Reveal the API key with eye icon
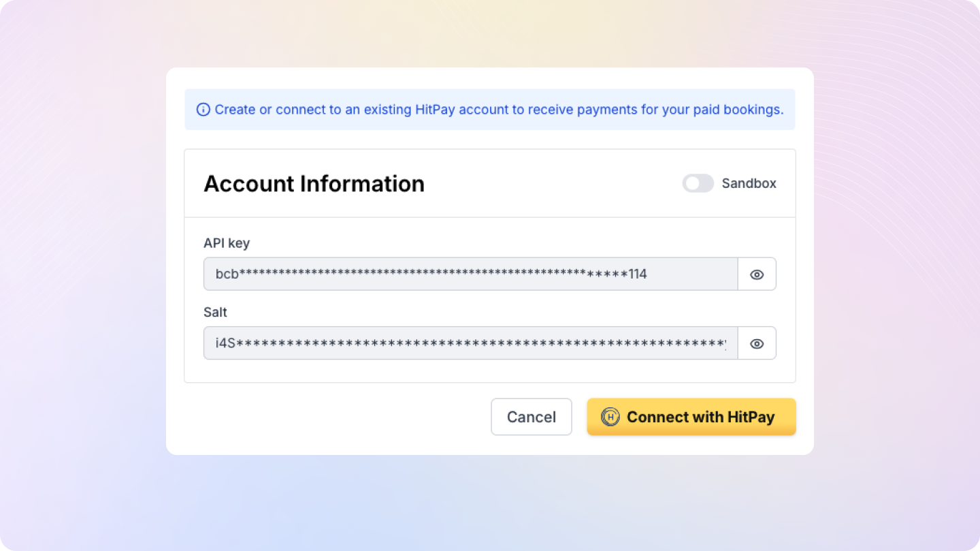This screenshot has height=551, width=980. (x=757, y=274)
